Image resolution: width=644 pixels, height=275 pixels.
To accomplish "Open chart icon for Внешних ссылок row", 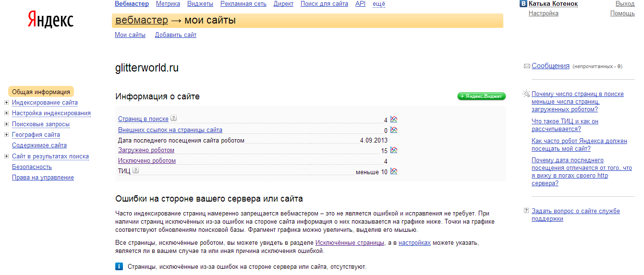I will [x=394, y=130].
